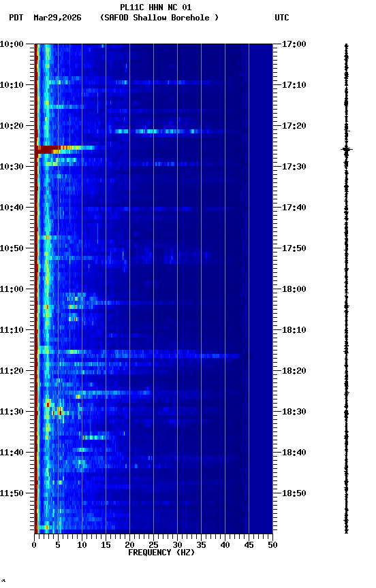Click the large seismogram spike near 17:26 UTC
Screen dimensions: 376x588
coord(346,149)
